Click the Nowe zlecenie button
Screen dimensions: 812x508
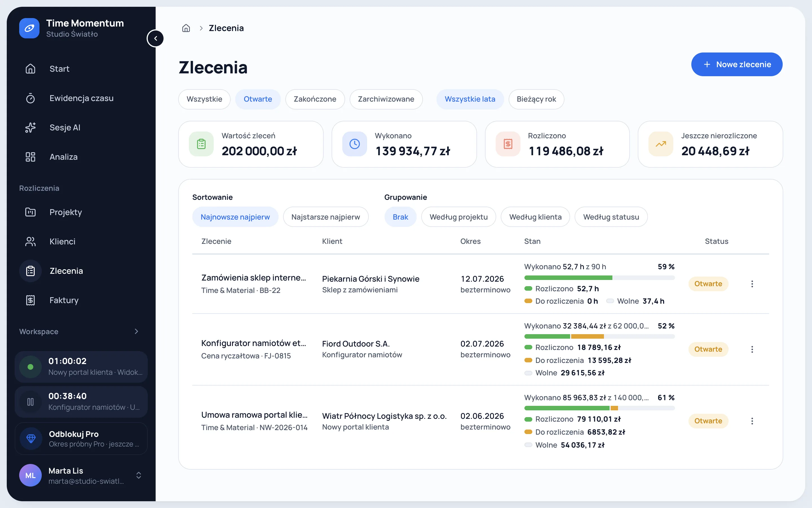point(737,65)
